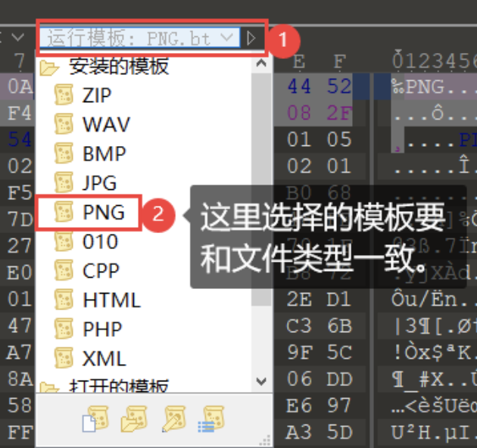Open the 运行模板: PNG.bt dropdown
Image resolution: width=477 pixels, height=448 pixels.
[226, 37]
